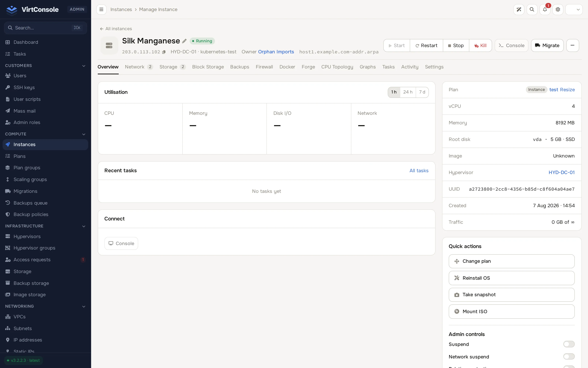This screenshot has height=368, width=588.
Task: Open the All tasks link
Action: pos(419,170)
